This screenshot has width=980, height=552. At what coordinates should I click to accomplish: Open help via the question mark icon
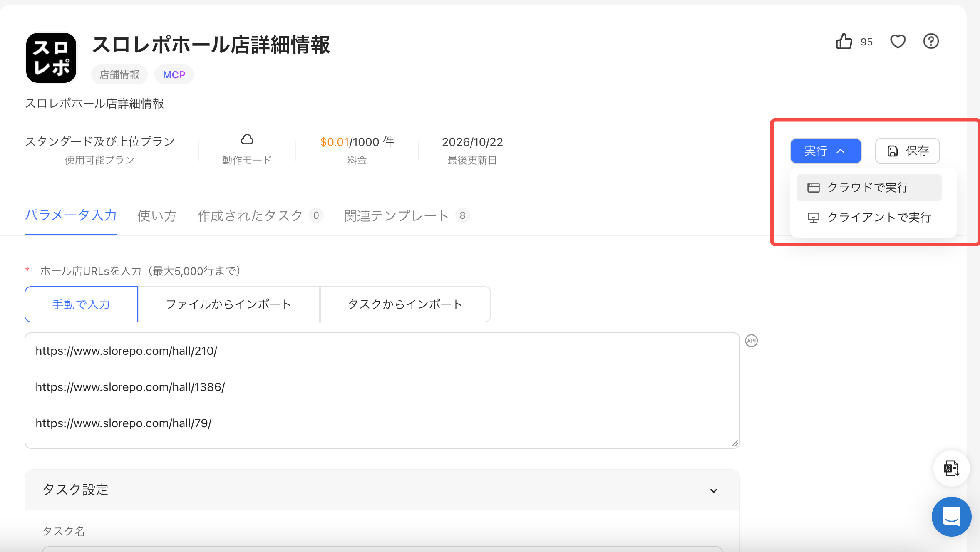coord(931,41)
